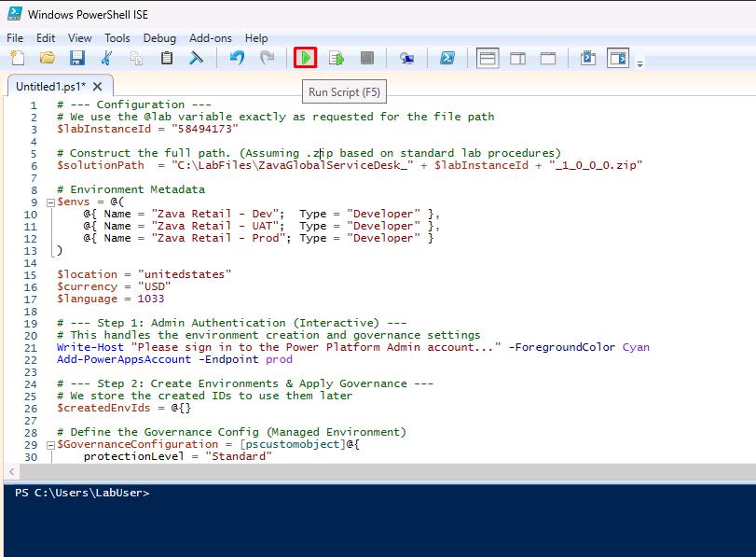756x557 pixels.
Task: Copy selection with the Copy icon
Action: click(136, 59)
